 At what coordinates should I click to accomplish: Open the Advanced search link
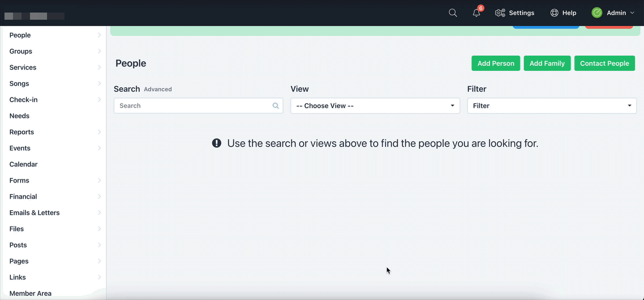pyautogui.click(x=158, y=89)
